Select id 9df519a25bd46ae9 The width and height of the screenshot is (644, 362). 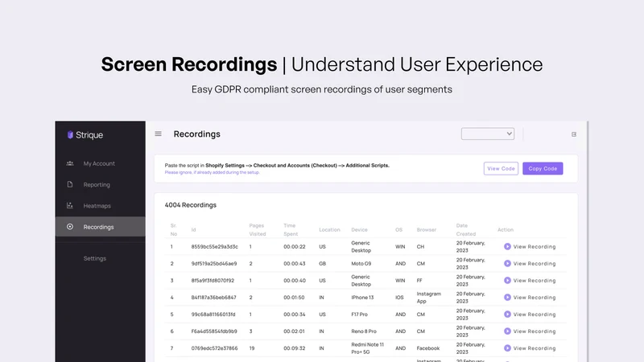pyautogui.click(x=214, y=264)
